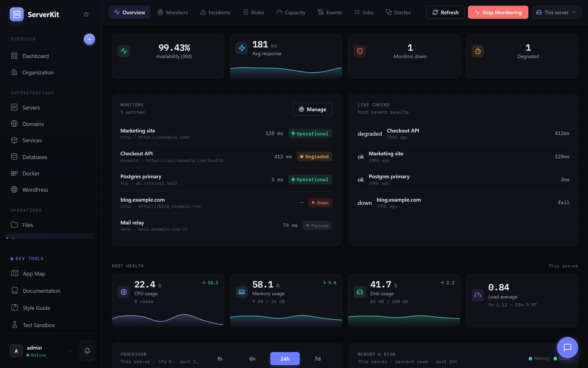588x368 pixels.
Task: Open Databases in the sidebar
Action: coord(51,157)
